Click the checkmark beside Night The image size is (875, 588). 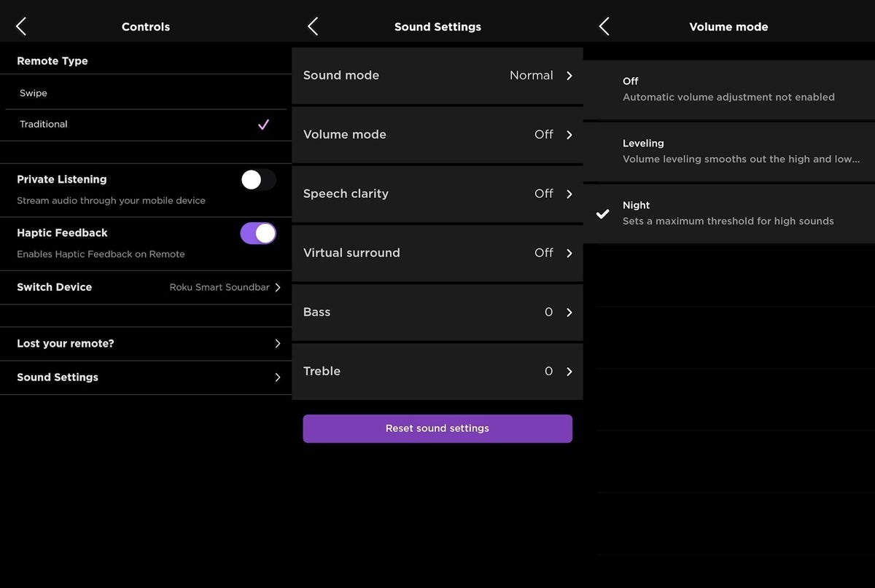tap(602, 213)
